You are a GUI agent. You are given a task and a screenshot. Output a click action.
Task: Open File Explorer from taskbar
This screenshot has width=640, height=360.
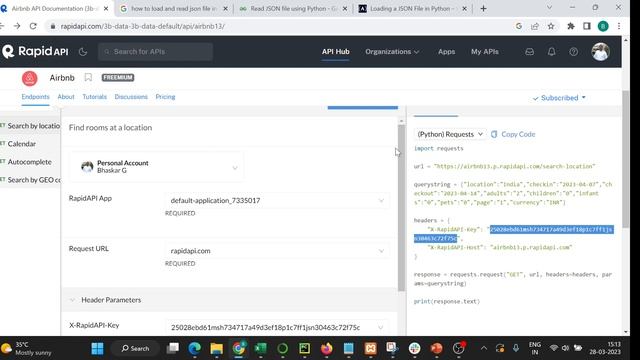pos(216,349)
